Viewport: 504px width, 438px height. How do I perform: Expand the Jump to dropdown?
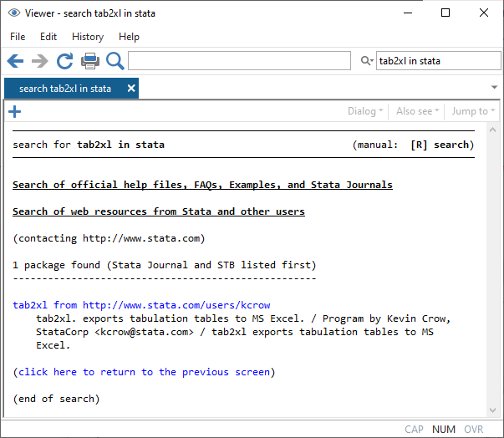coord(473,111)
